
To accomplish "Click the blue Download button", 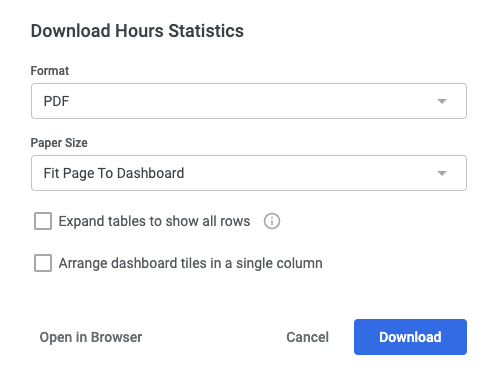I will point(410,337).
